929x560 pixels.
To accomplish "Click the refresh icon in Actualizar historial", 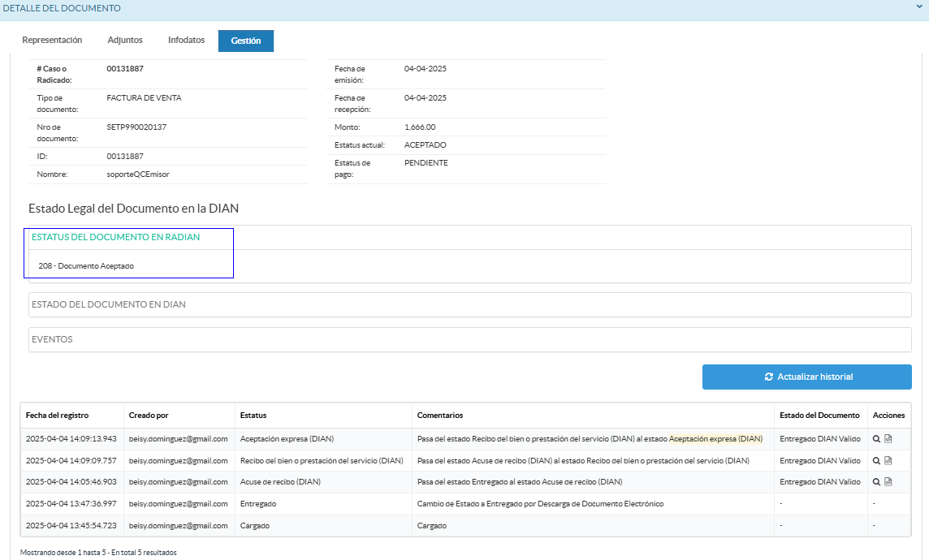I will (768, 377).
